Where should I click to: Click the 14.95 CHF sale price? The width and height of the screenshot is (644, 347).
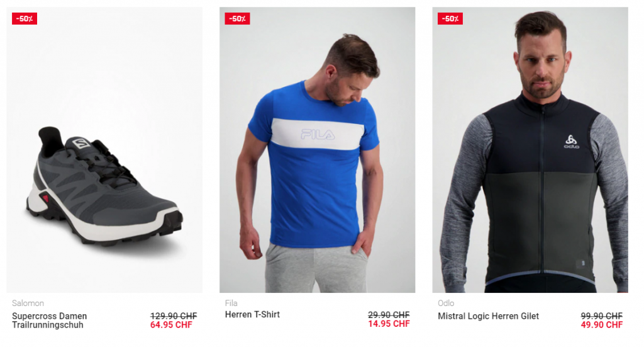click(389, 324)
